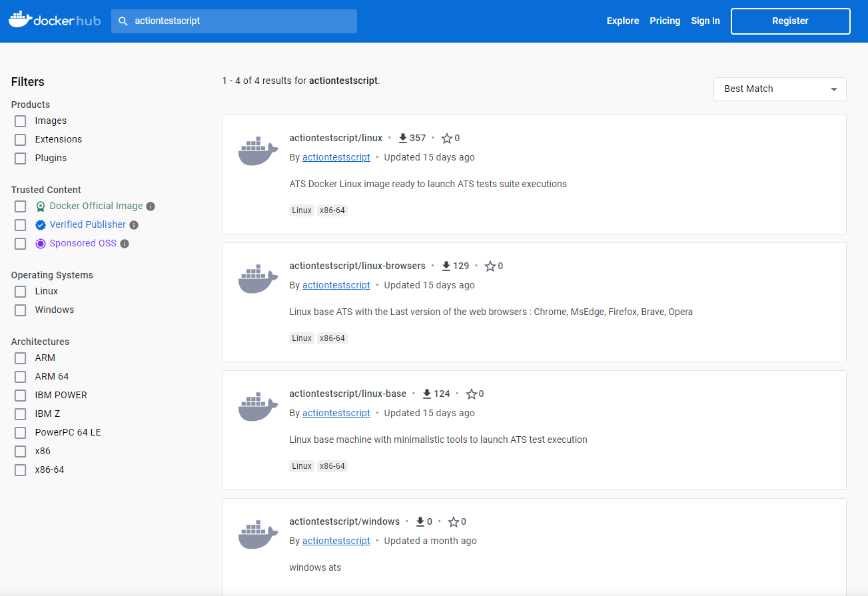This screenshot has height=596, width=868.
Task: Check the Docker Official Image filter
Action: click(21, 206)
